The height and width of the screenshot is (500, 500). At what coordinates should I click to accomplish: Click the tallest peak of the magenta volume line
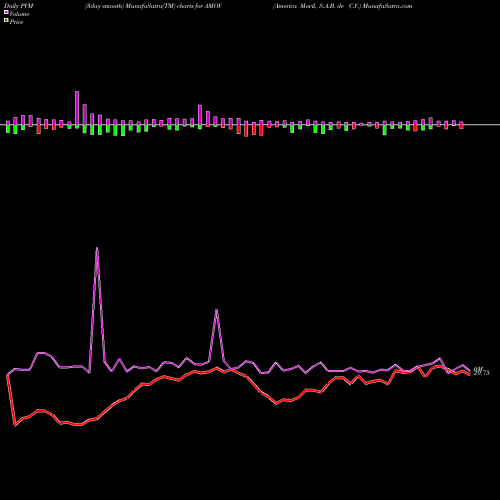(97, 249)
